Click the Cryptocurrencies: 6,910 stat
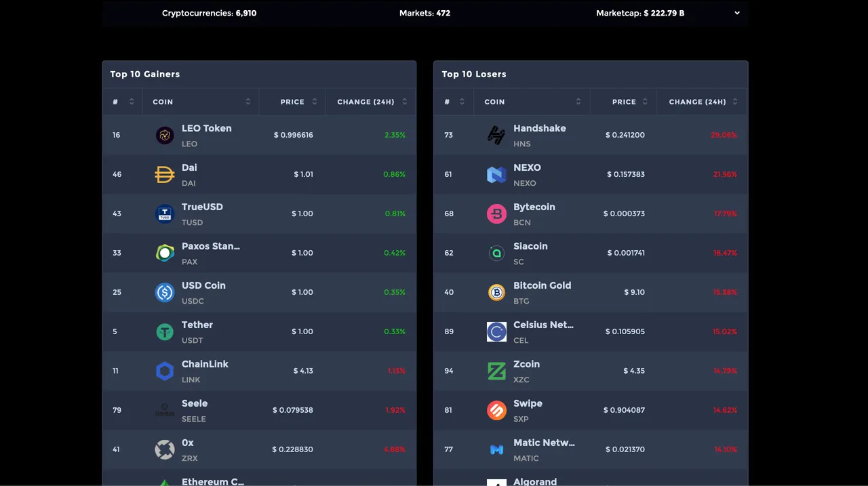The height and width of the screenshot is (486, 868). point(209,13)
